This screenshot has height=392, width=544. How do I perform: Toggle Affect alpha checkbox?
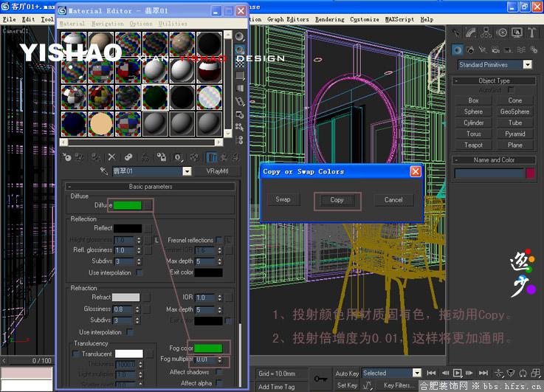point(219,383)
